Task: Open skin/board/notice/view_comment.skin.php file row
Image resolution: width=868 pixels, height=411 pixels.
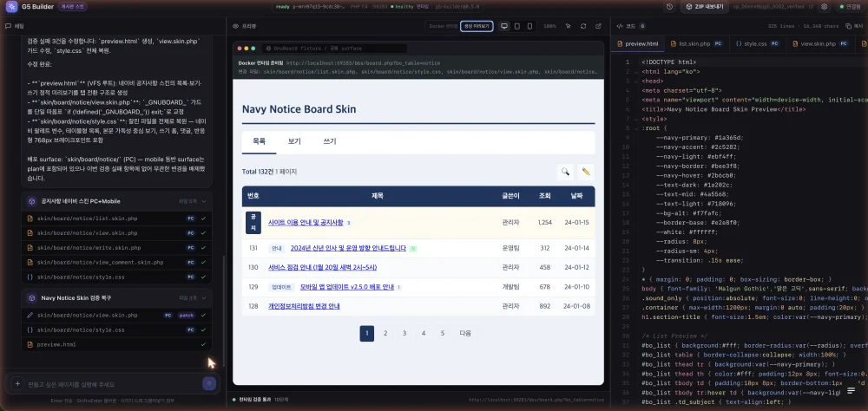Action: click(117, 262)
